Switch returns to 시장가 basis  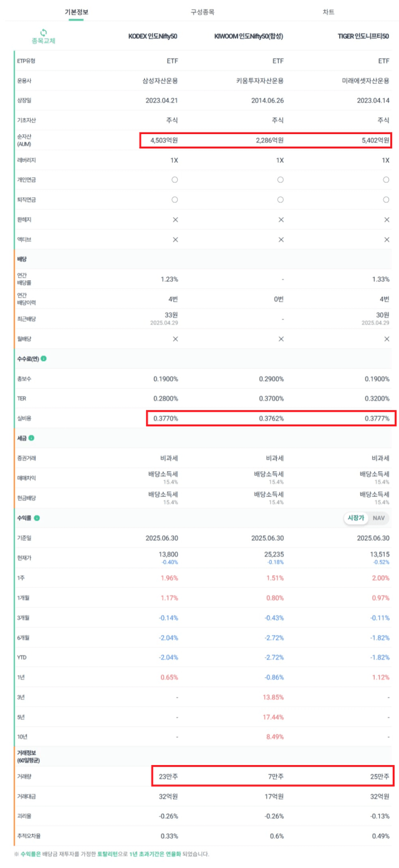pyautogui.click(x=355, y=518)
